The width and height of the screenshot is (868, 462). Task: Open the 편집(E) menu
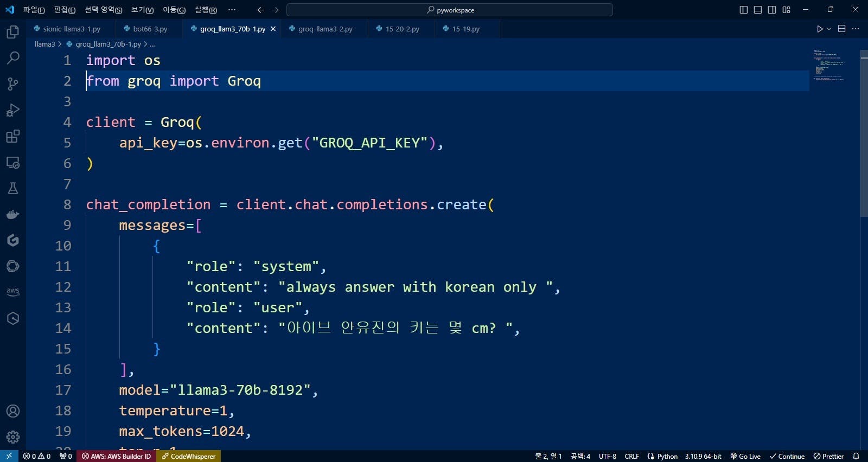coord(65,10)
